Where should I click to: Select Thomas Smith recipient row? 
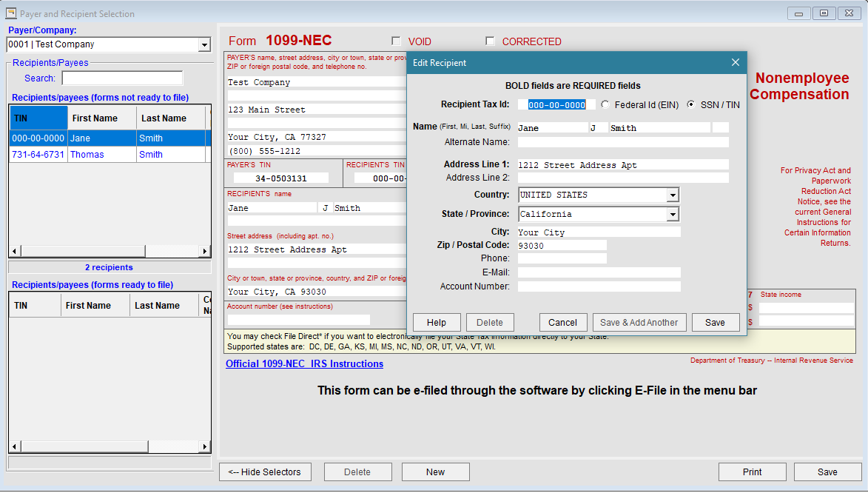coord(110,155)
